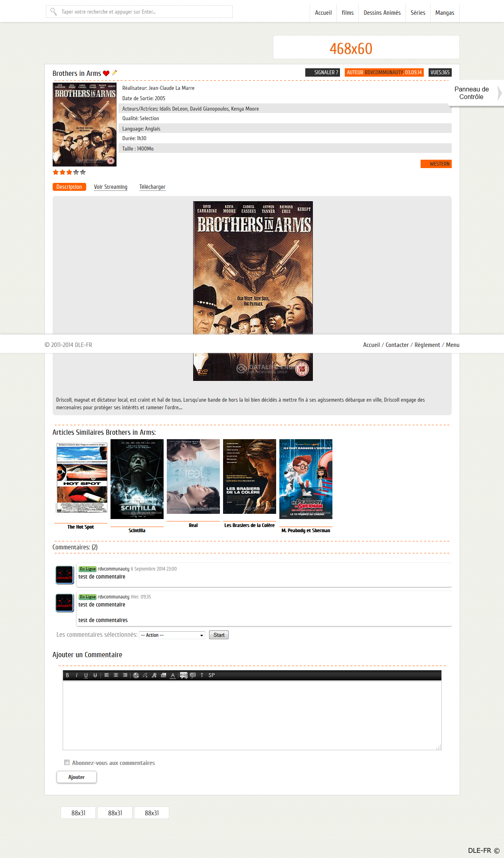
Task: Click Contacter footer link
Action: click(x=397, y=345)
